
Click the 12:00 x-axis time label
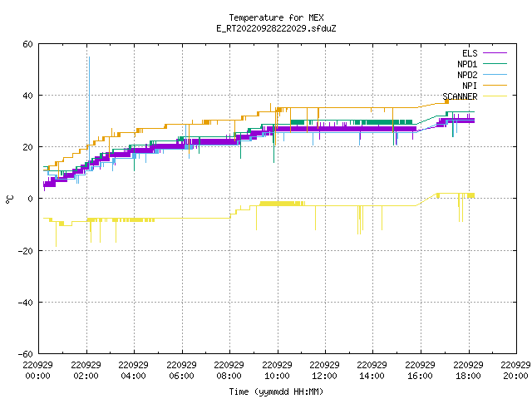coord(325,376)
